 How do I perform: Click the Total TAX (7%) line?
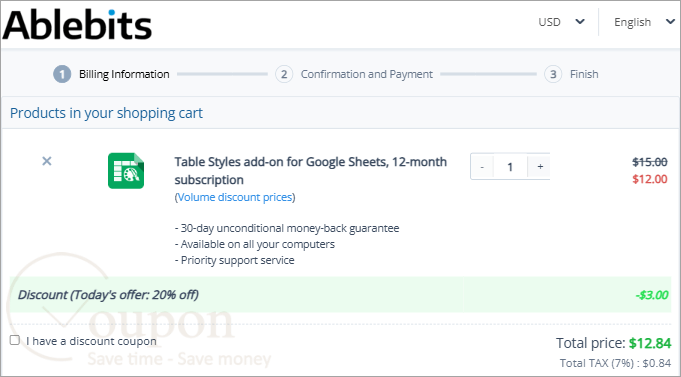tap(615, 363)
